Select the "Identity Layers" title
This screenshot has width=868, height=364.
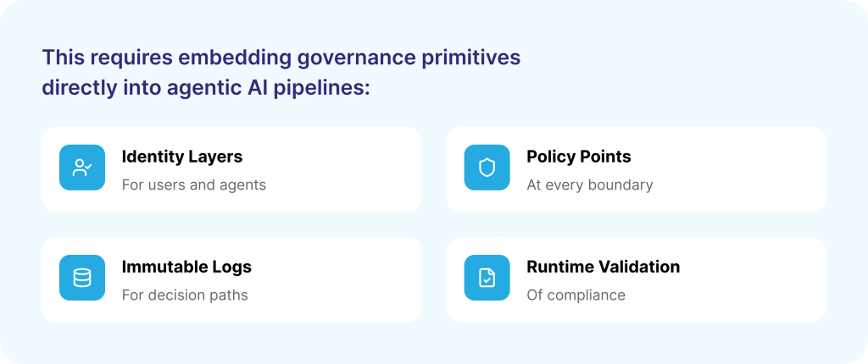tap(181, 157)
